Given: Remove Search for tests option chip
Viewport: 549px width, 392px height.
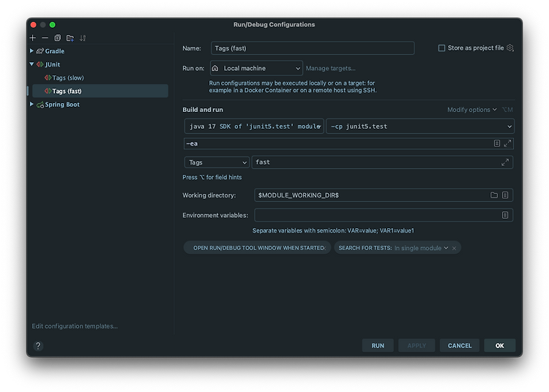Looking at the screenshot, I should (454, 248).
